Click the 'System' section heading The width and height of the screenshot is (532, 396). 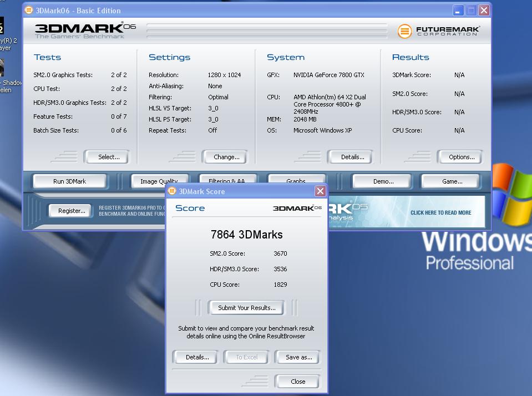click(x=286, y=57)
